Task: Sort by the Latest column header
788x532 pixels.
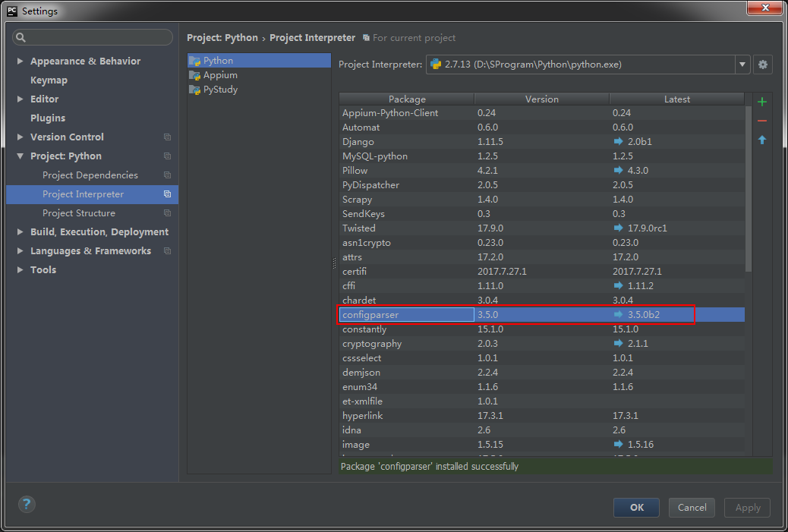Action: (677, 99)
